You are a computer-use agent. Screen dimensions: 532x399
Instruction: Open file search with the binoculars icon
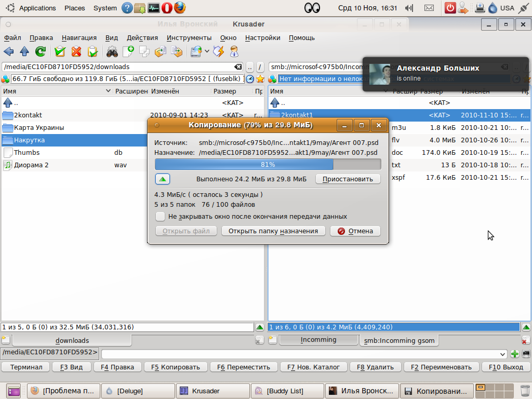click(112, 51)
